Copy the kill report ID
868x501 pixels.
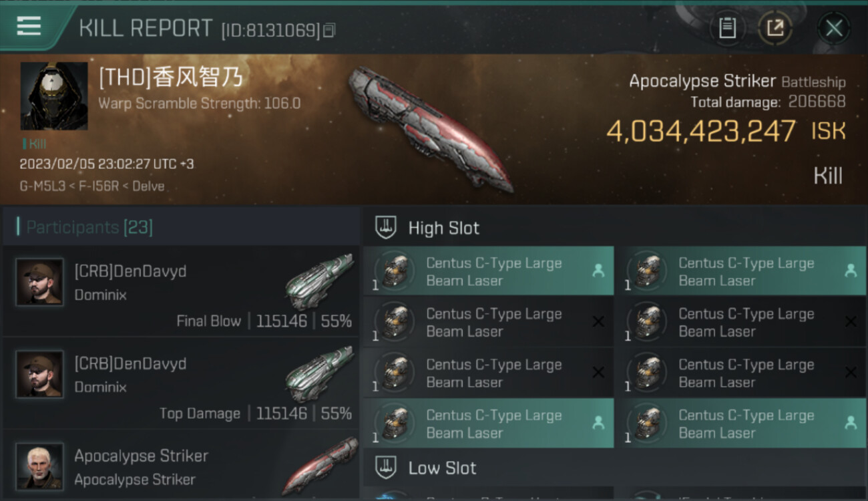tap(329, 30)
